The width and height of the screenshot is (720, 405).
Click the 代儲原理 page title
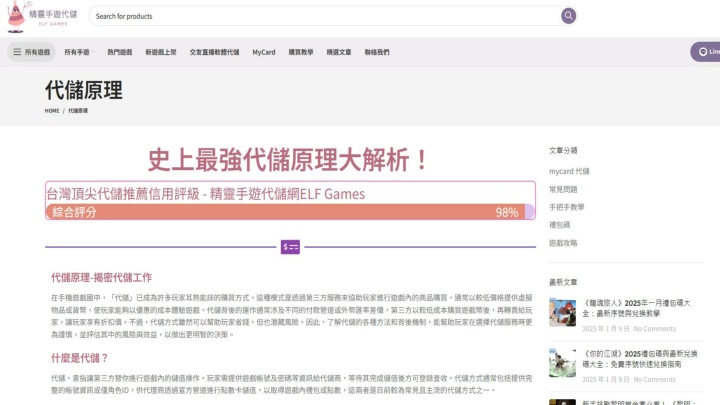click(x=84, y=90)
